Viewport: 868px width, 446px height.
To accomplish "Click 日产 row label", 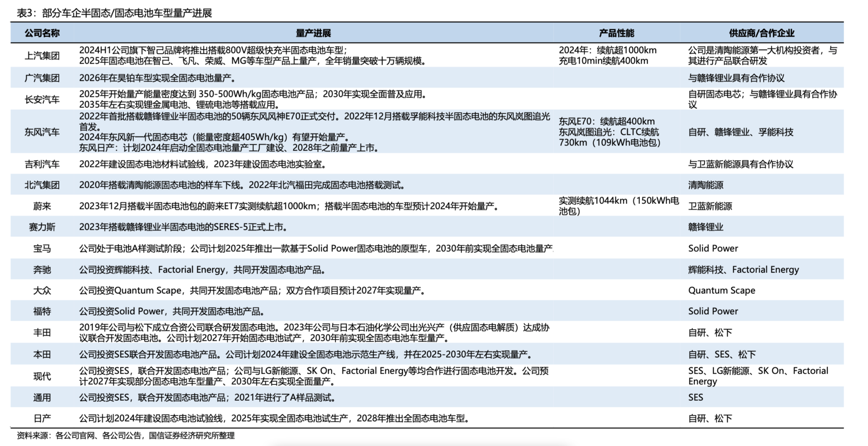I will pyautogui.click(x=42, y=418).
